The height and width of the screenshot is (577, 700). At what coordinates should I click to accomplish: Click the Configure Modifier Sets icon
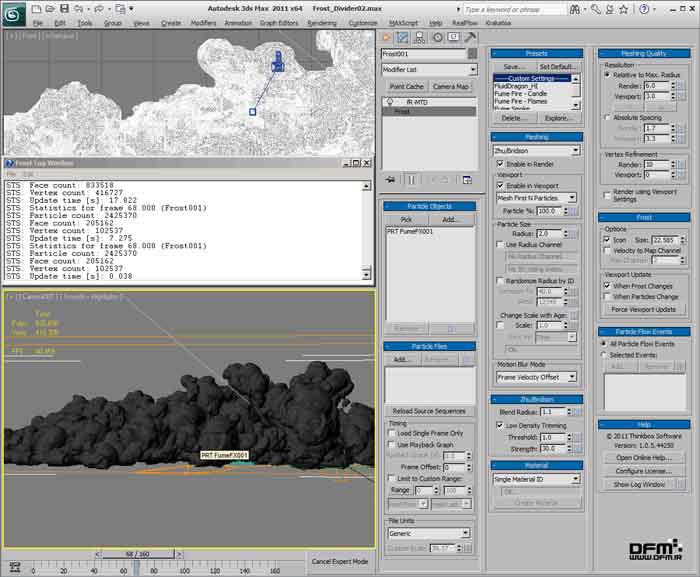[x=467, y=180]
